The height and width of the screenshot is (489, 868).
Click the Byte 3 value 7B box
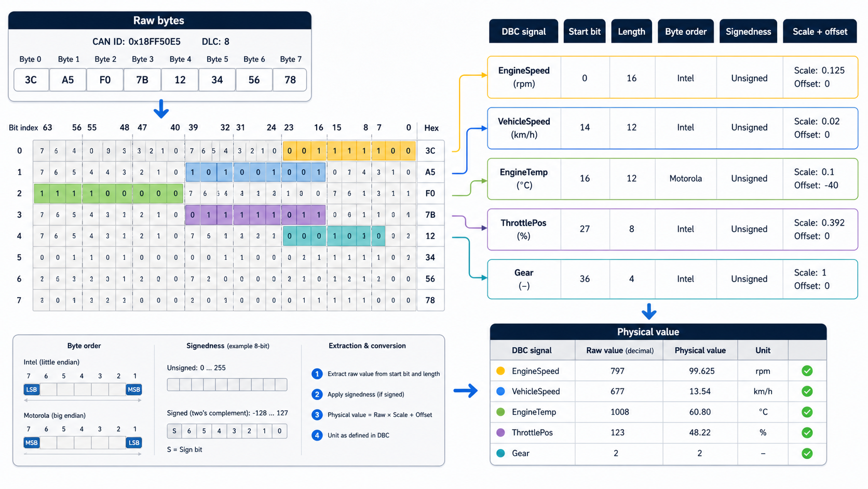142,80
